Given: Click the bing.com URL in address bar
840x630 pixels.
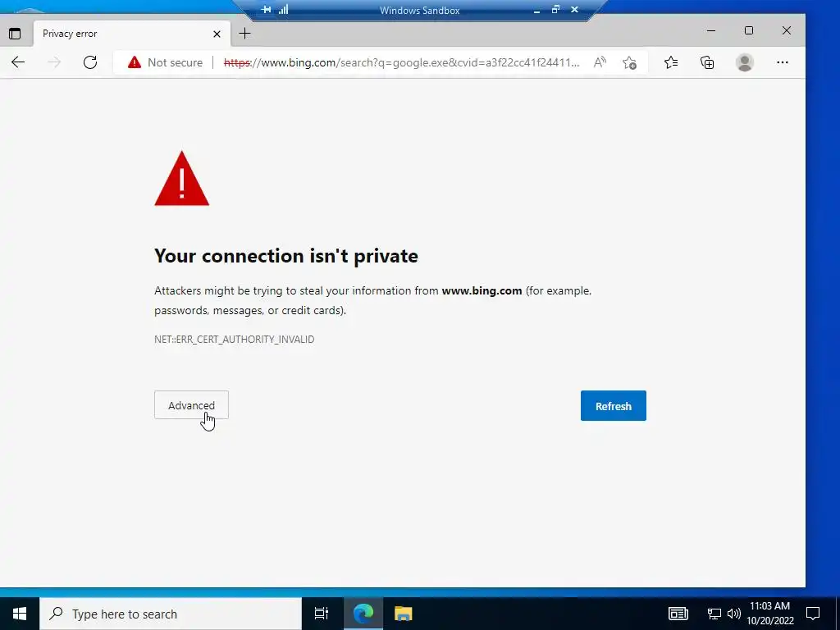Looking at the screenshot, I should coord(401,62).
